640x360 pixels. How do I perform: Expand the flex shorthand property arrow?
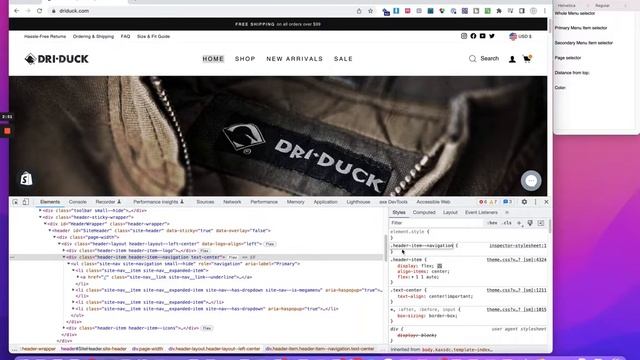(x=412, y=277)
